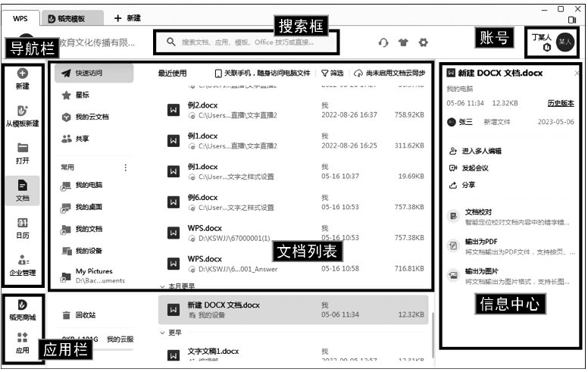Open the 应用 apps grid icon
Viewport: 588px width, 372px height.
pyautogui.click(x=22, y=338)
